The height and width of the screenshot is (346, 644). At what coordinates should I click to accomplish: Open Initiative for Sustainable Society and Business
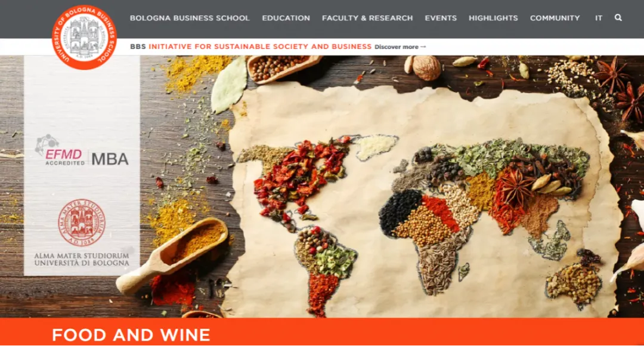pyautogui.click(x=260, y=47)
